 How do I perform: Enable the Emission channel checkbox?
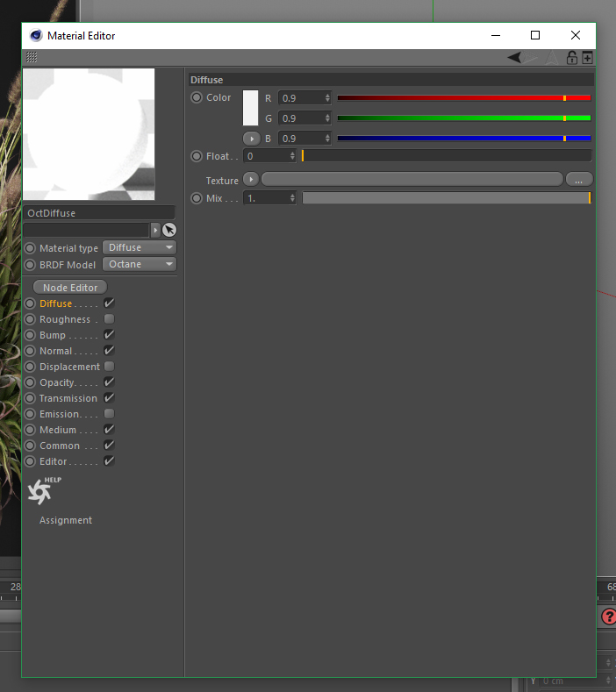109,413
